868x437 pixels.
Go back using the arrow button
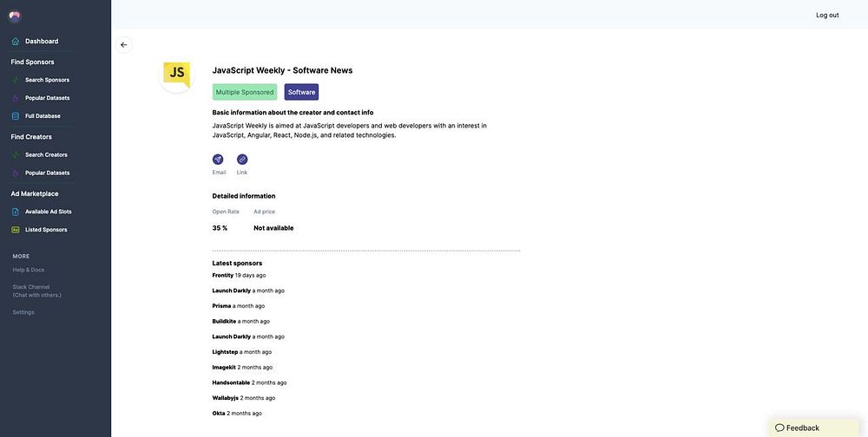tap(124, 45)
